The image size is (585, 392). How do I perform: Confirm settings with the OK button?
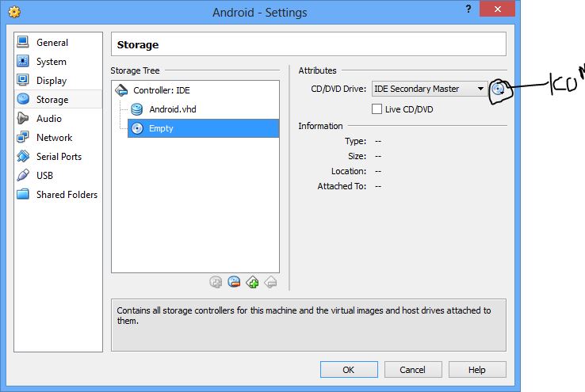coord(349,370)
